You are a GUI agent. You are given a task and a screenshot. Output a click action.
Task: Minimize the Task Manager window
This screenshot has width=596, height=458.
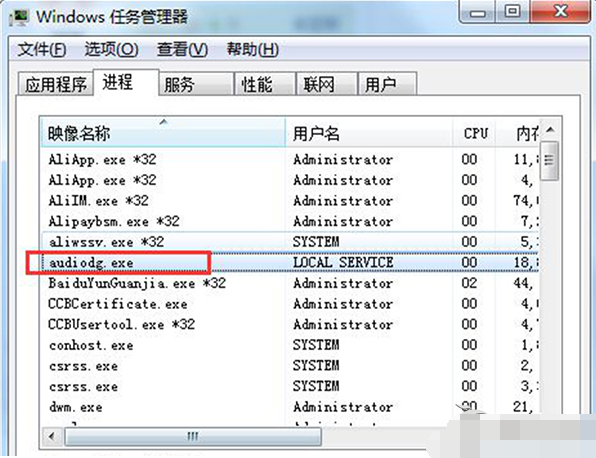click(x=477, y=13)
